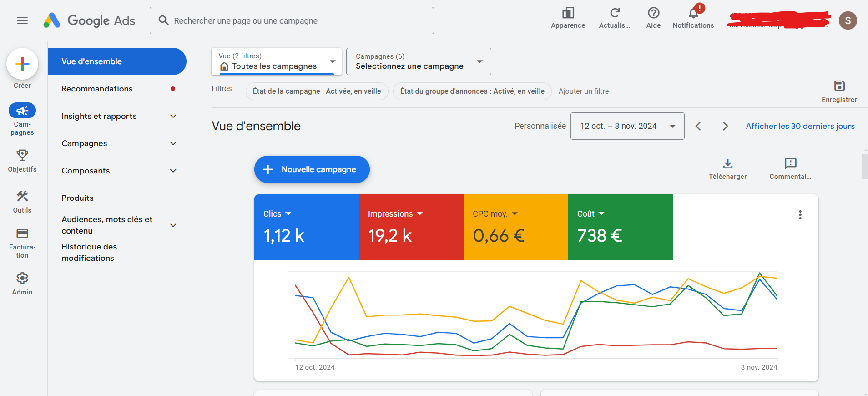The image size is (868, 396).
Task: Open the Facturation billing icon
Action: (22, 234)
